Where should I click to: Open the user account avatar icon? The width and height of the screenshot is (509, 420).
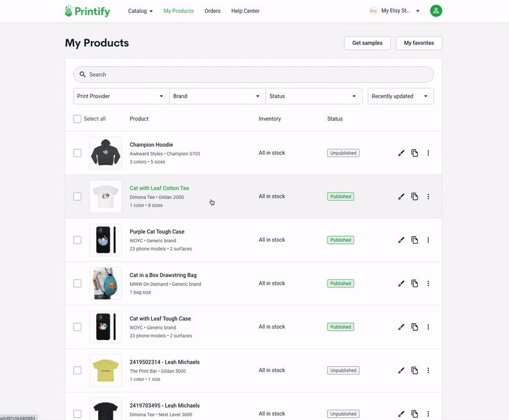point(436,11)
